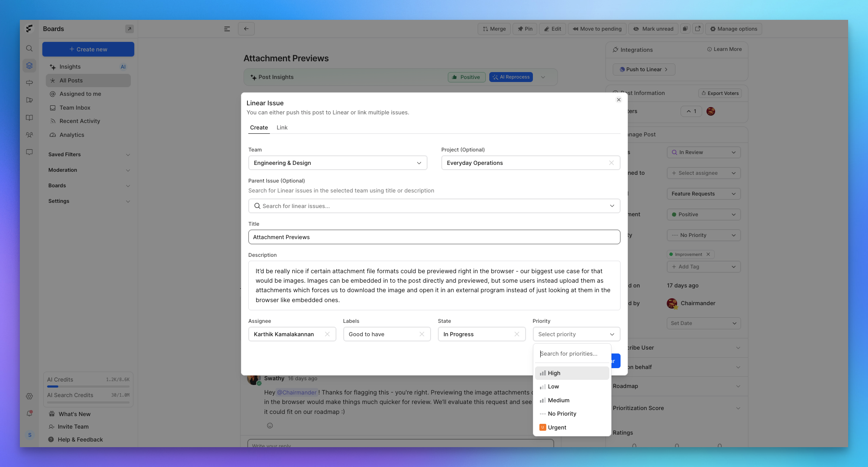The height and width of the screenshot is (467, 868).
Task: Toggle the Select priority dropdown
Action: coord(577,334)
